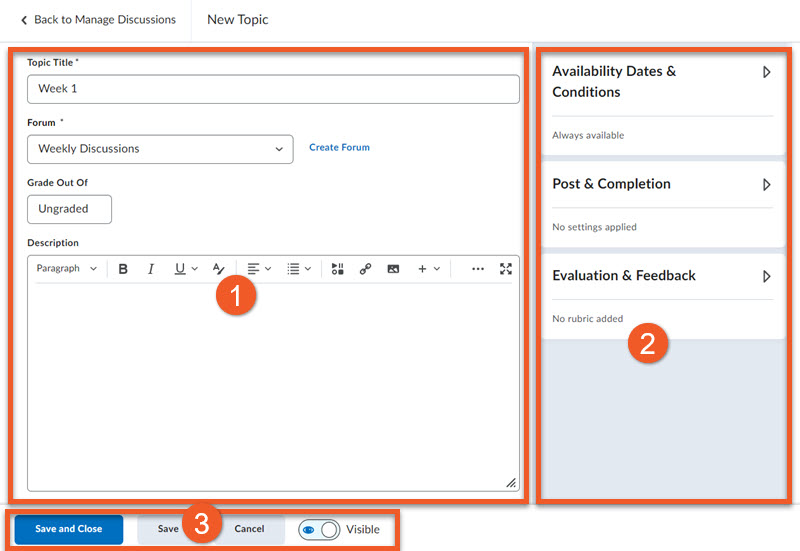Viewport: 800px width, 551px height.
Task: Insert a quicklink using the link icon
Action: pos(365,269)
